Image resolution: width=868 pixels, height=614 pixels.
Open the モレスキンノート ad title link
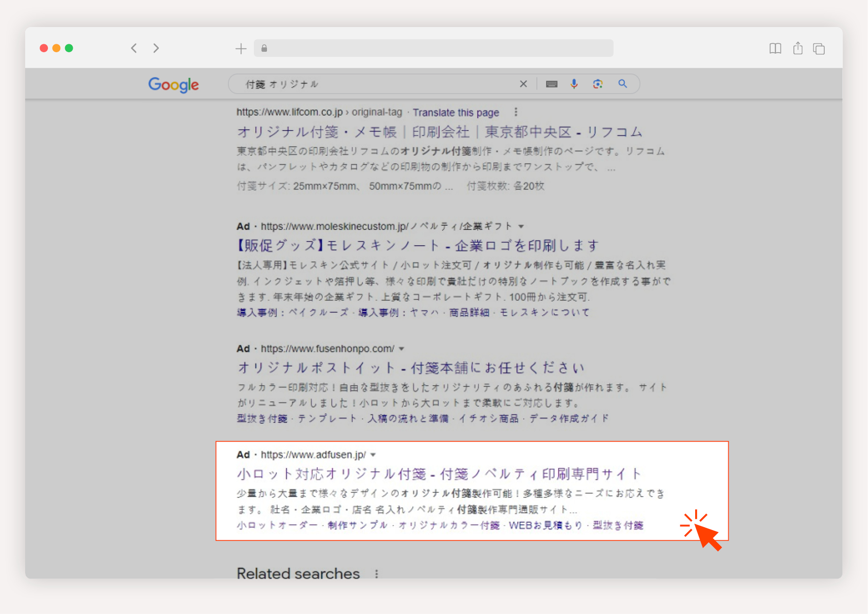(x=417, y=246)
